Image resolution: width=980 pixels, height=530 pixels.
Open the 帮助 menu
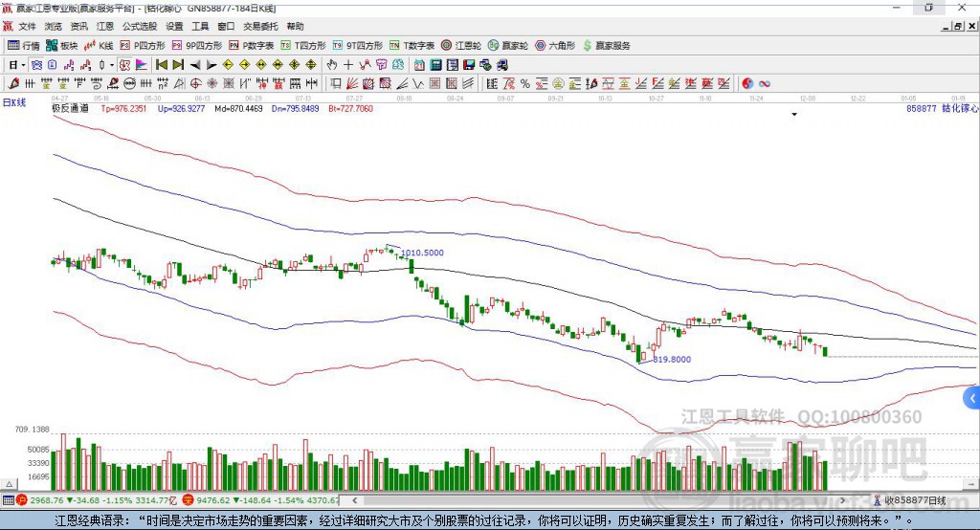pos(295,26)
